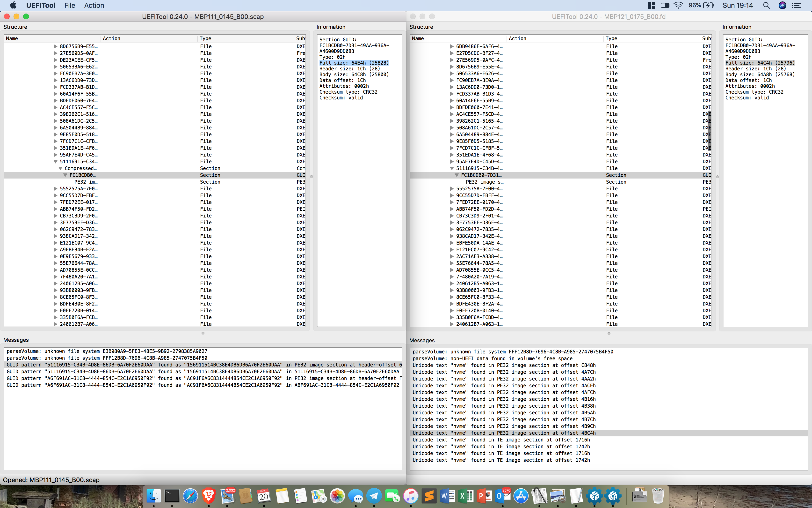
Task: Grab left window messages splitter handle
Action: click(x=203, y=333)
